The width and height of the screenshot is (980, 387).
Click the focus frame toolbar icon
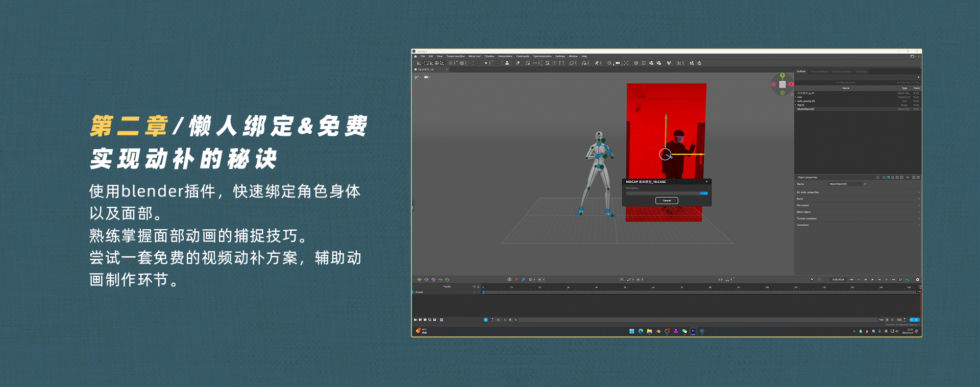[x=626, y=63]
